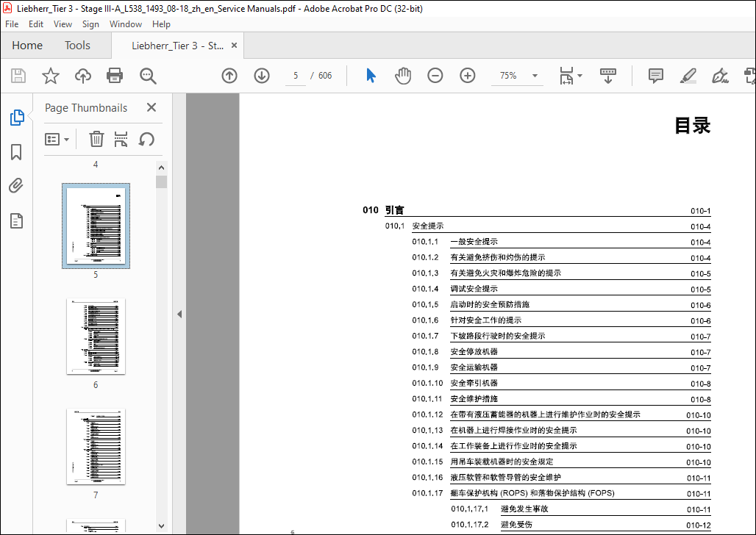Select the Highlight text pen tool
This screenshot has height=535, width=756.
click(688, 76)
